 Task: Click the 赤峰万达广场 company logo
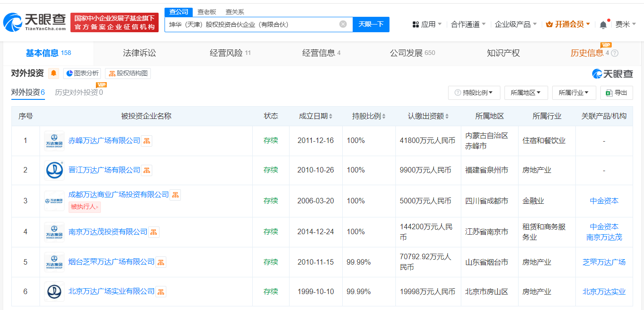pos(55,141)
